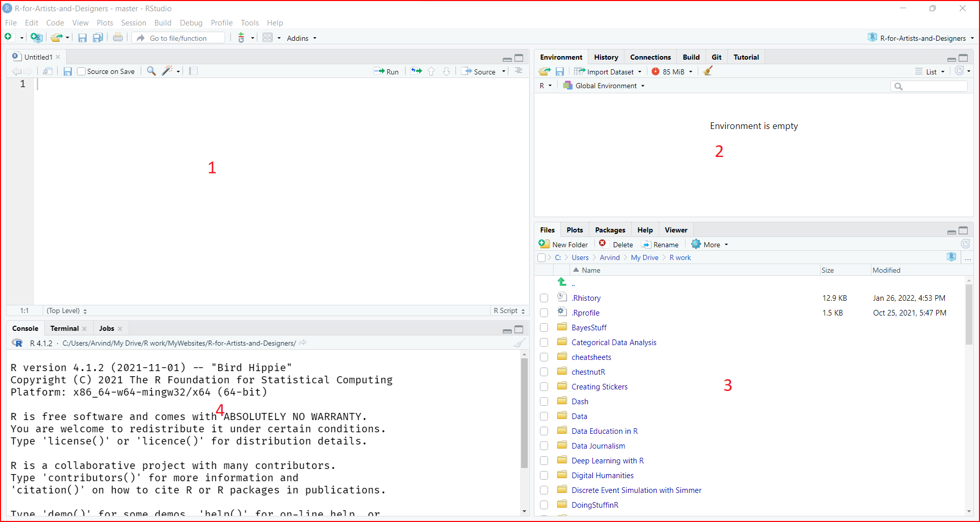Image resolution: width=980 pixels, height=522 pixels.
Task: Switch to the Packages tab
Action: click(x=610, y=230)
